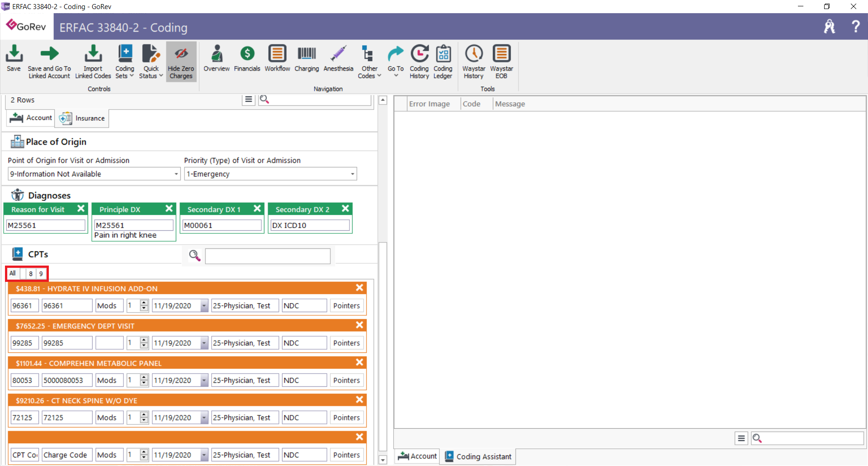The height and width of the screenshot is (466, 868).
Task: Click the Save toolbar icon
Action: [x=14, y=58]
